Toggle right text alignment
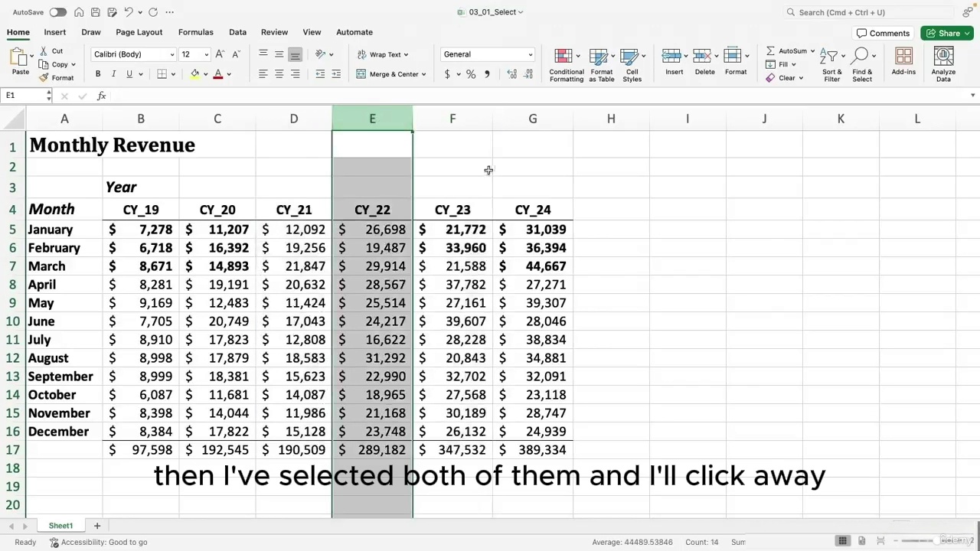Screen dimensions: 980x551 click(295, 74)
